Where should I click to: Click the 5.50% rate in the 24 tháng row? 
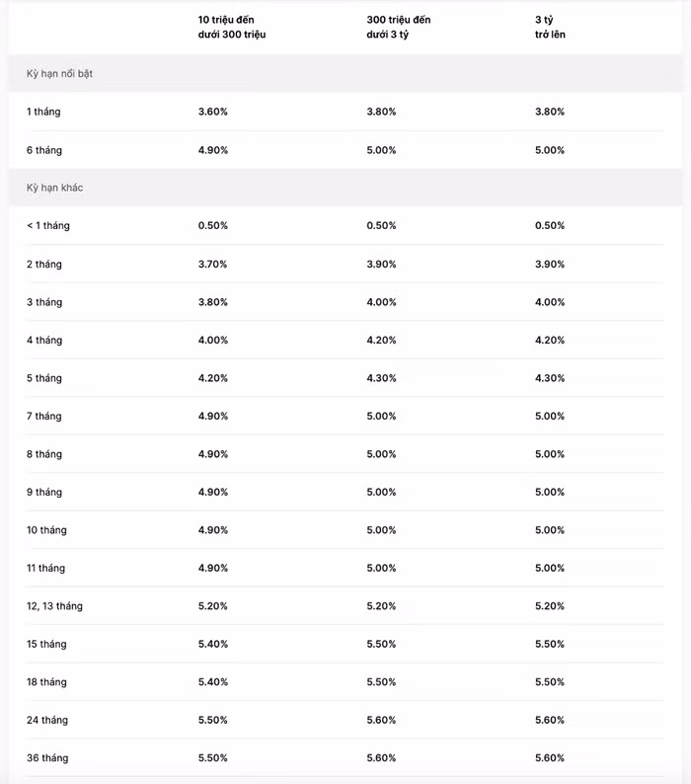click(212, 720)
